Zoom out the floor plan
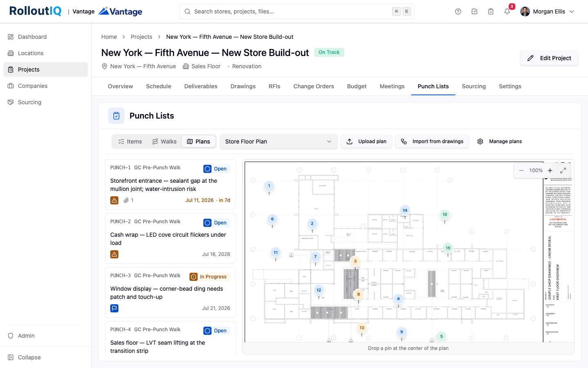Screen dimensions: 588x368 click(521, 171)
